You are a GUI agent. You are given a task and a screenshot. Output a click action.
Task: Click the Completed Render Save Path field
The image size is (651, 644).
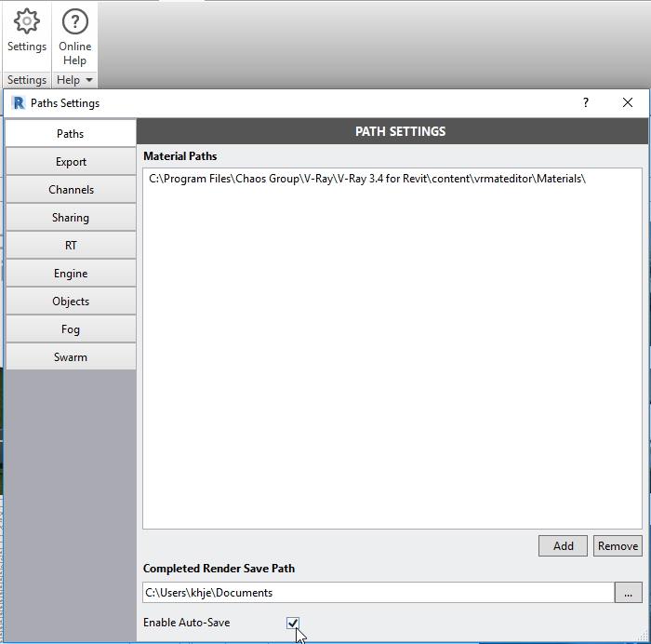click(379, 593)
